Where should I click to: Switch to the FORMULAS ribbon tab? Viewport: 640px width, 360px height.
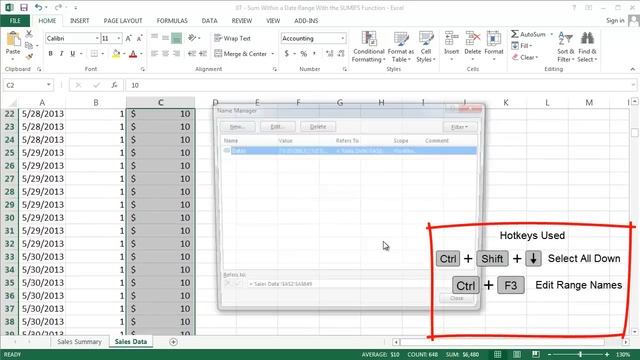172,20
